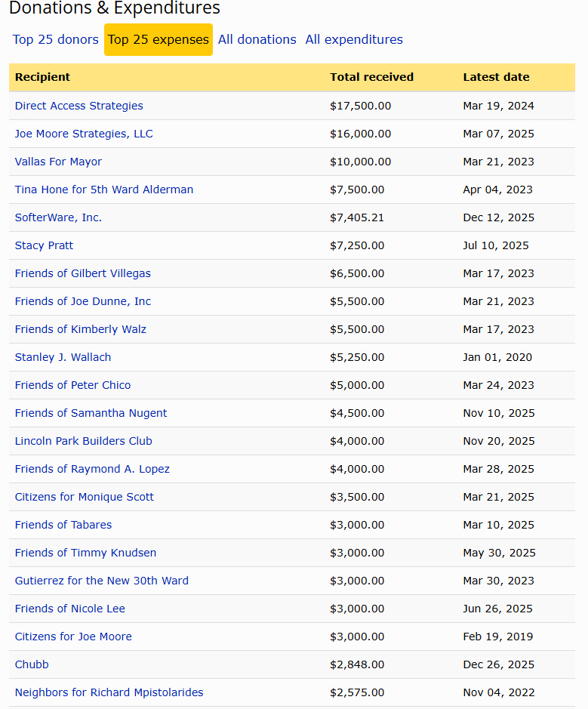
Task: Open the All expenditures tab
Action: 354,39
